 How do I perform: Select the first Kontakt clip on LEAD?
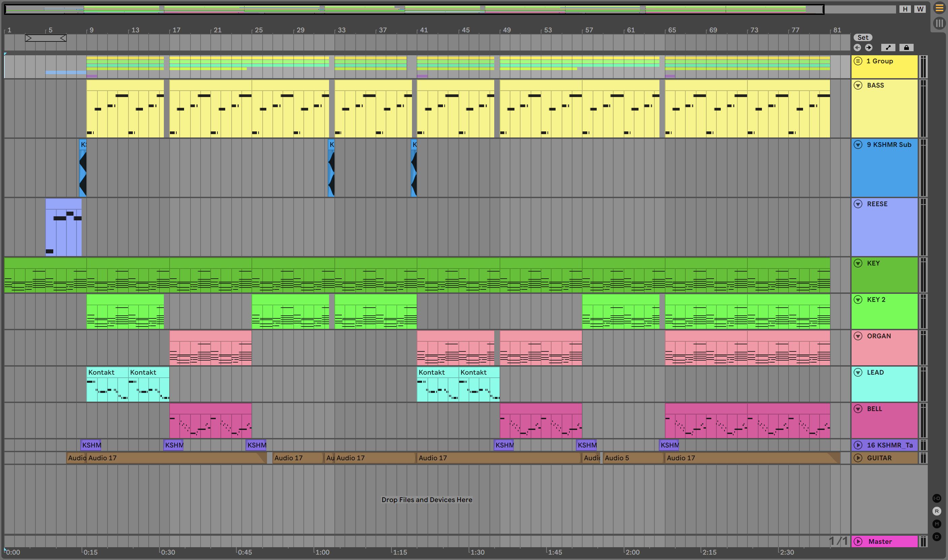pyautogui.click(x=107, y=372)
